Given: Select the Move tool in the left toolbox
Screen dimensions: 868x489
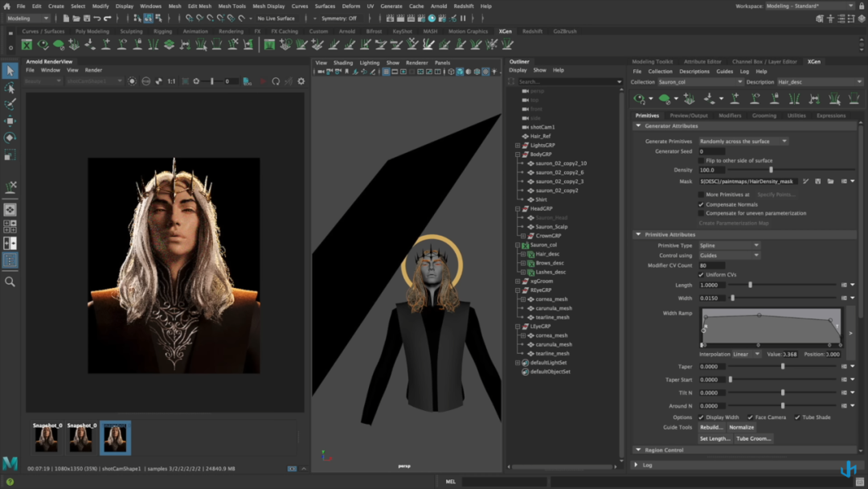Looking at the screenshot, I should coord(10,121).
